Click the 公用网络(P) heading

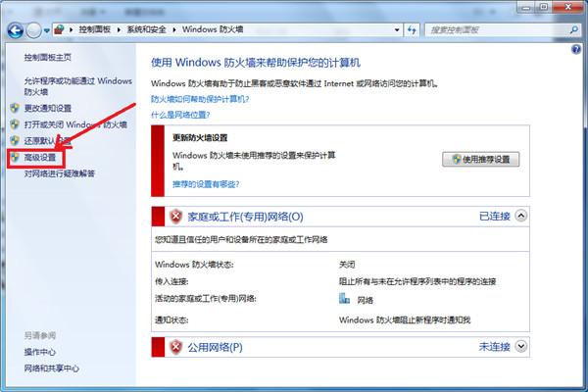(x=215, y=347)
